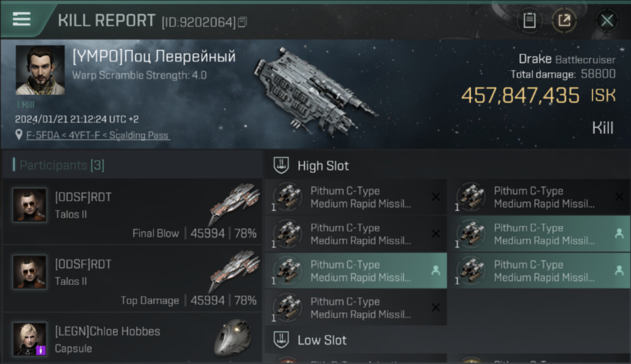Open victim name [YMPO]Поц Леврейный
Viewport: 631px width, 364px height.
pyautogui.click(x=154, y=57)
